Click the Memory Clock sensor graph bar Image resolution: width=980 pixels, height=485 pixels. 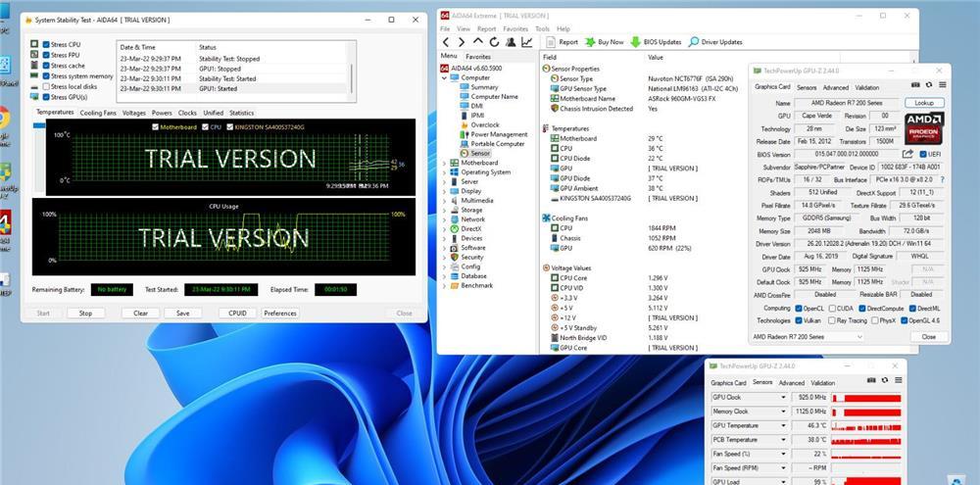tap(866, 412)
